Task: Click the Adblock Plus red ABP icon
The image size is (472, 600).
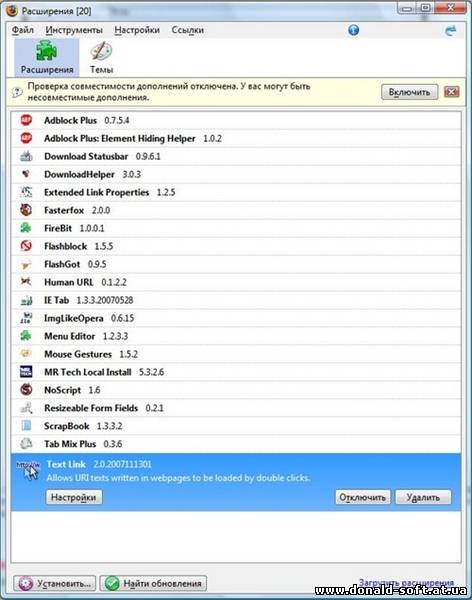Action: pos(26,120)
